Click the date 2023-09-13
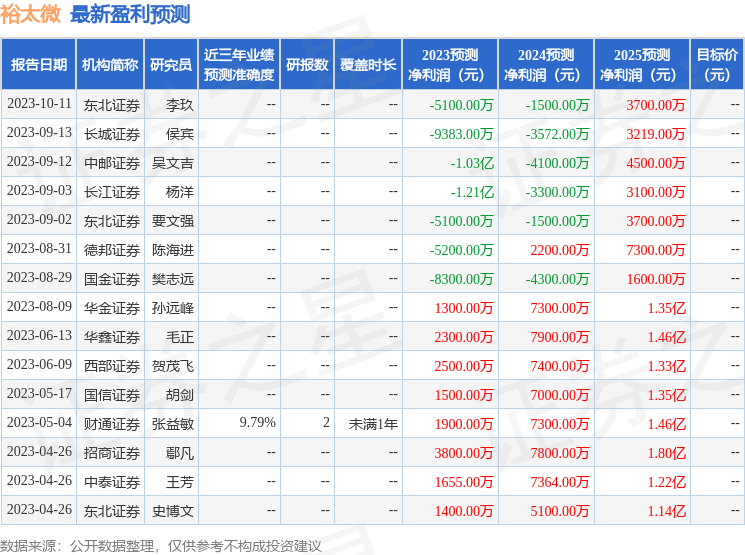This screenshot has width=745, height=555. pyautogui.click(x=39, y=133)
